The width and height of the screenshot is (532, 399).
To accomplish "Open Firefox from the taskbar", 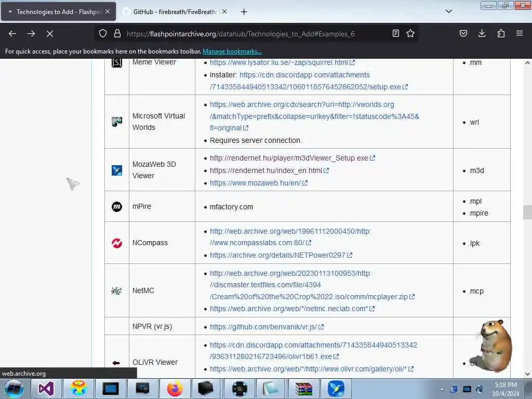I will click(175, 389).
